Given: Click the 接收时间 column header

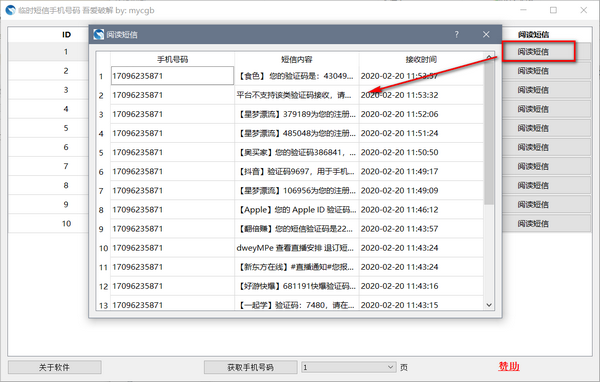Looking at the screenshot, I should tap(421, 59).
